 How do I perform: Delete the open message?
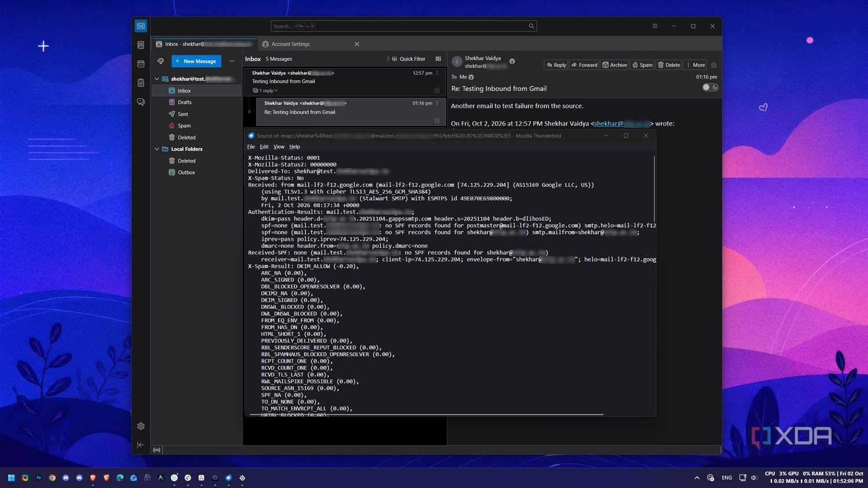coord(669,65)
